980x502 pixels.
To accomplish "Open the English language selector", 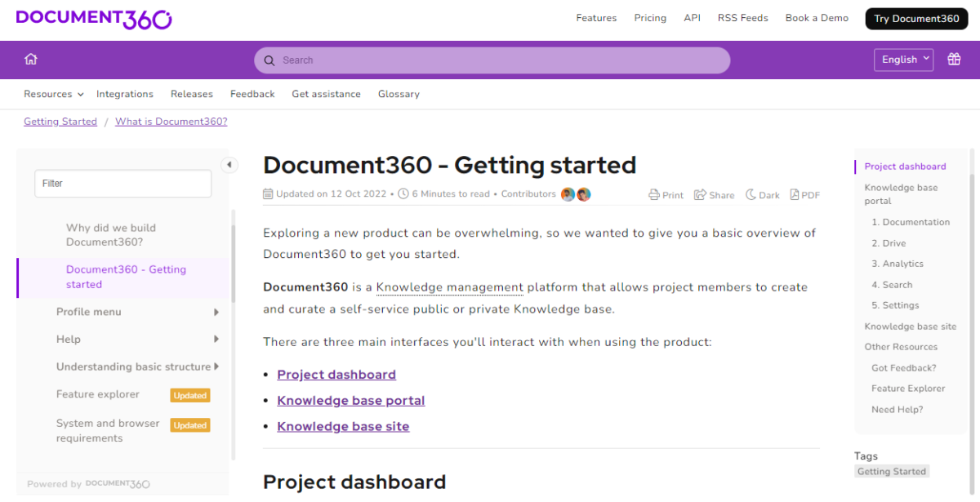I will (x=903, y=59).
